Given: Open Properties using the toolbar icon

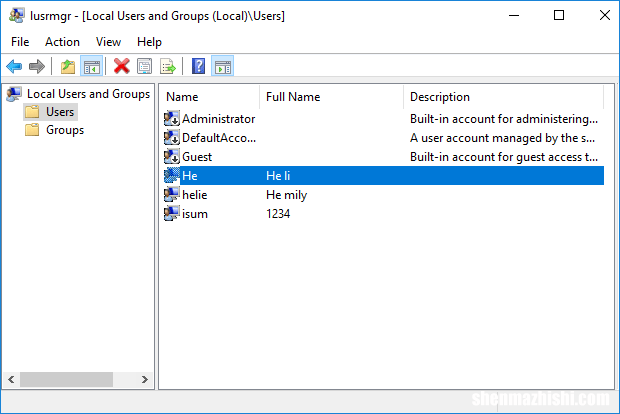Looking at the screenshot, I should point(145,67).
